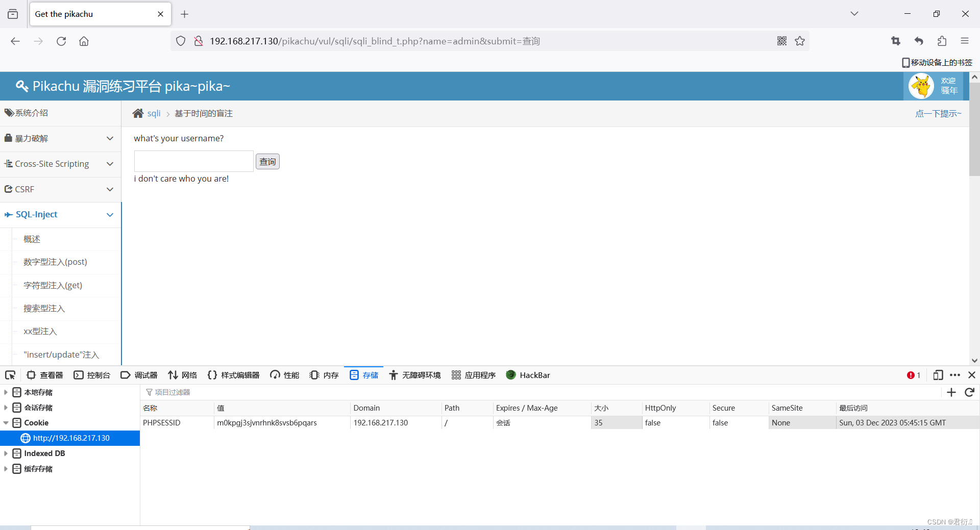The image size is (980, 530).
Task: Click the undo arrow toolbar icon
Action: (919, 41)
